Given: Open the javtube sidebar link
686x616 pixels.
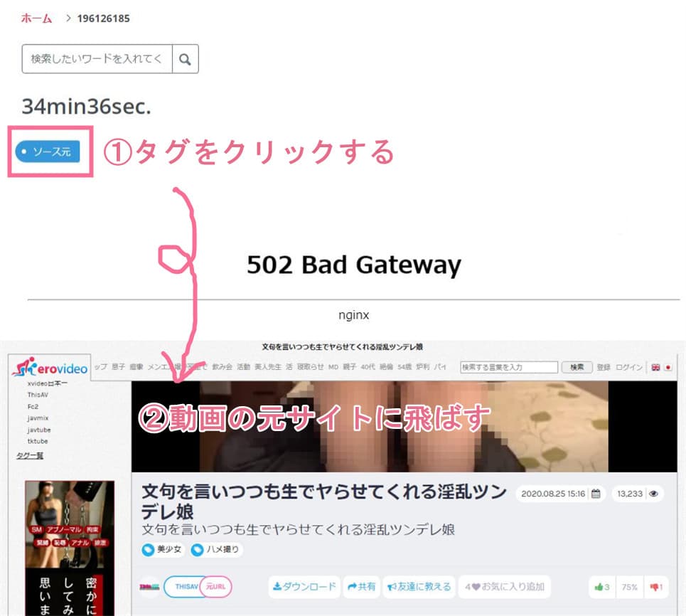Looking at the screenshot, I should (x=39, y=430).
